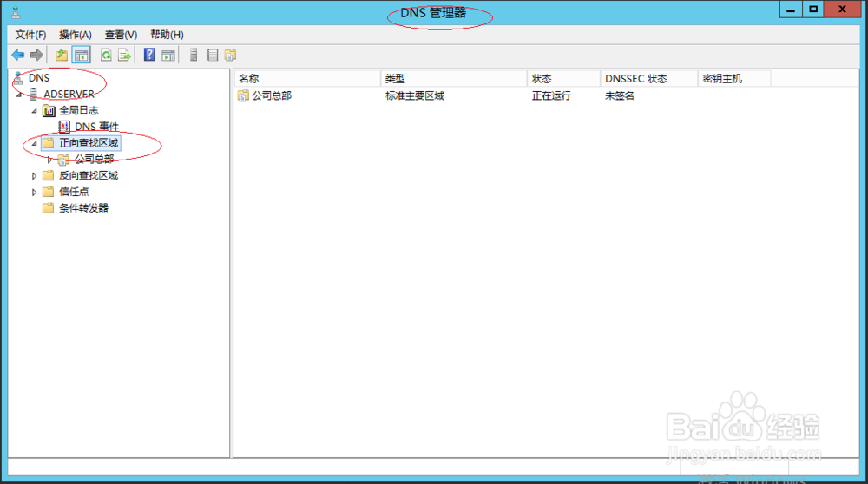Minimize the DNS 管理器 window
This screenshot has width=868, height=484.
pyautogui.click(x=791, y=9)
